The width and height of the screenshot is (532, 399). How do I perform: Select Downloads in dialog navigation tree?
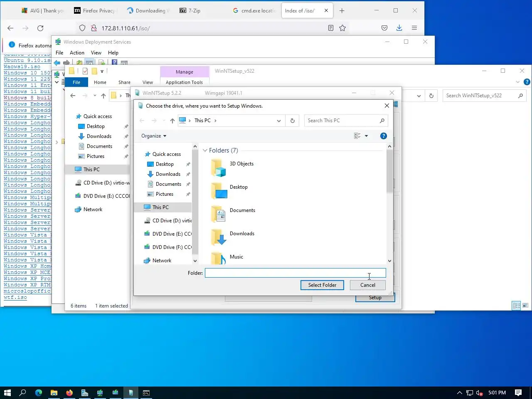pos(168,174)
